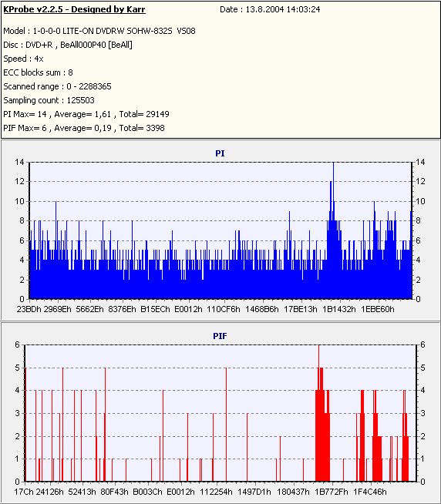The height and width of the screenshot is (504, 441).
Task: Click the 'B15ECh' x-axis label
Action: (156, 309)
